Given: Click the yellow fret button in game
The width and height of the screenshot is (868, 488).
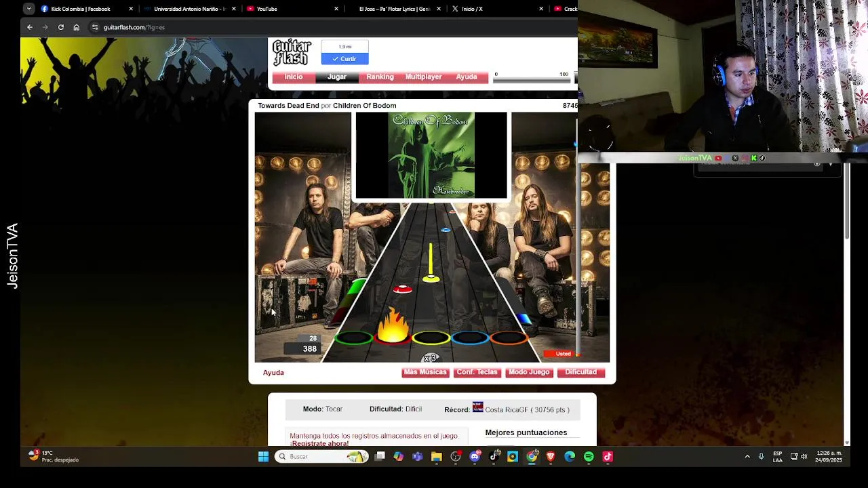Looking at the screenshot, I should point(431,338).
